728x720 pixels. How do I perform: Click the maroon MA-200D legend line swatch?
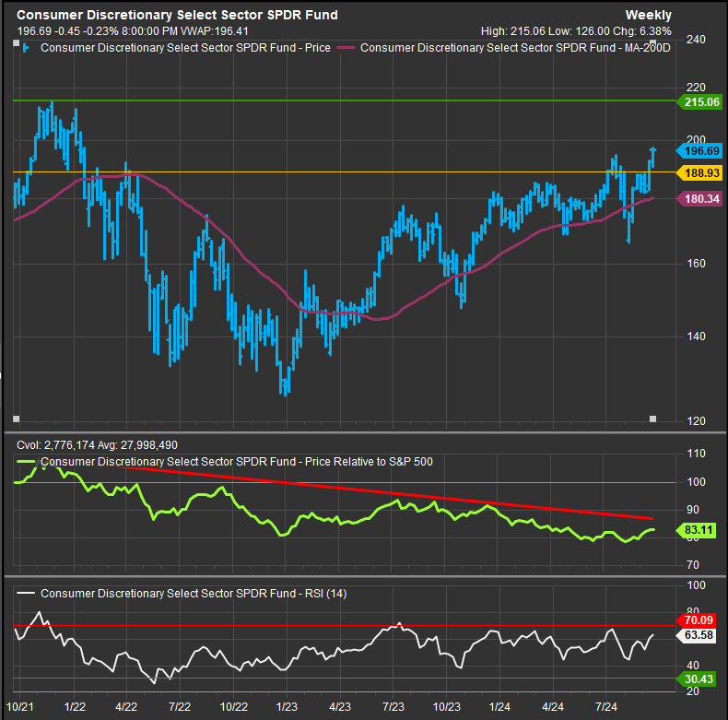[x=346, y=48]
